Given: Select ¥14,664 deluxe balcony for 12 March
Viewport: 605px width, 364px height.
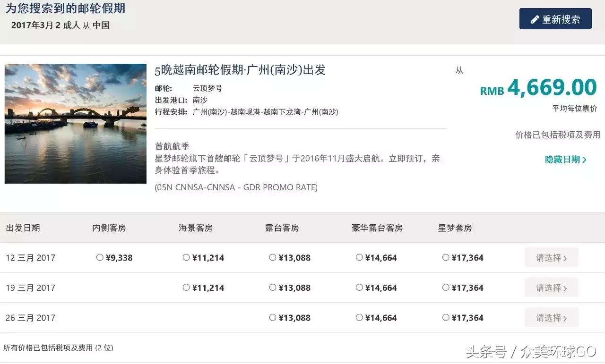Looking at the screenshot, I should [359, 257].
